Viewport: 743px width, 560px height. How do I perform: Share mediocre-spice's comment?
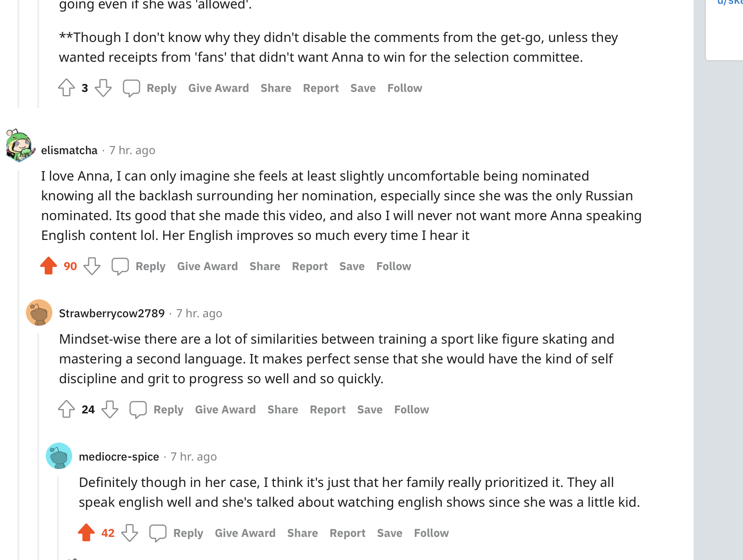302,533
